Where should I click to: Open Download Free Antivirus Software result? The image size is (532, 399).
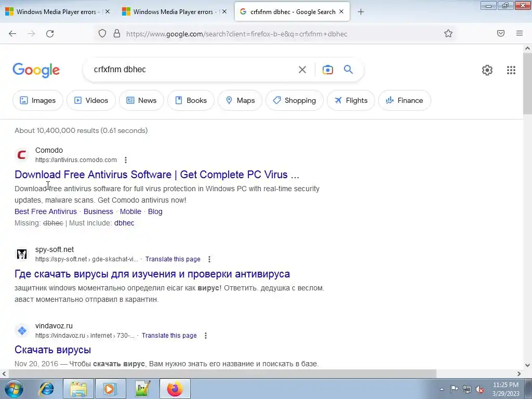point(157,175)
